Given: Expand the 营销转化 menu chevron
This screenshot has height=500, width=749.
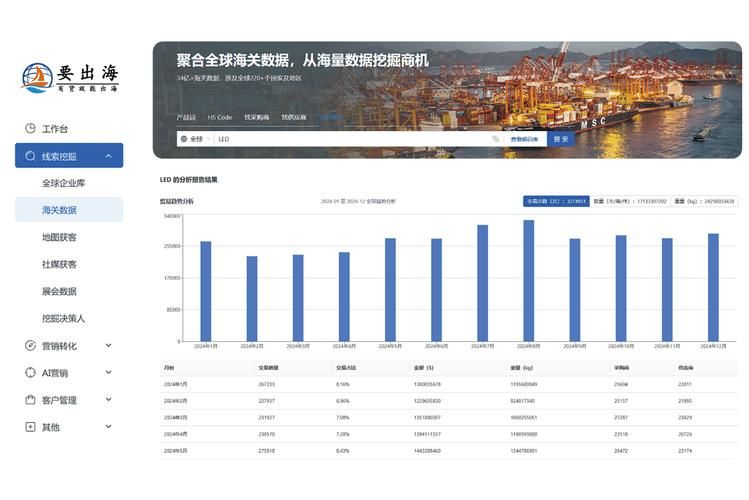Looking at the screenshot, I should coord(108,345).
